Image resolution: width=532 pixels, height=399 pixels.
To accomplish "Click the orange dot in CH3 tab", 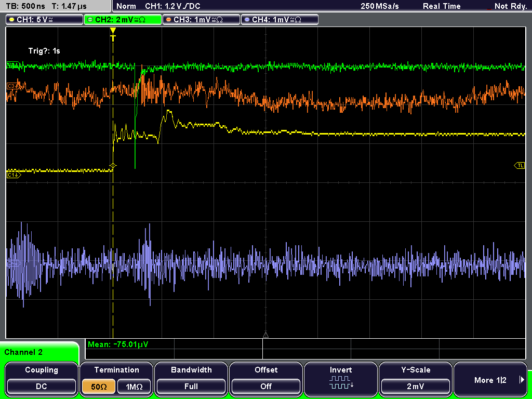I will point(169,20).
